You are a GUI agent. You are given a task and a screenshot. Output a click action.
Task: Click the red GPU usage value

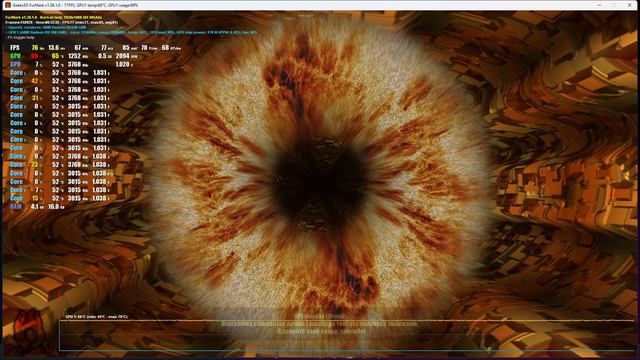click(36, 56)
